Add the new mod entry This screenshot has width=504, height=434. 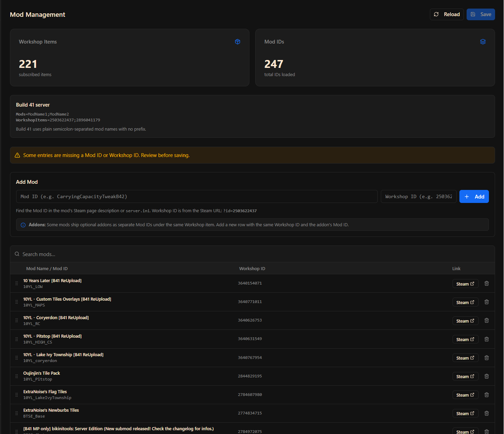[x=474, y=196]
